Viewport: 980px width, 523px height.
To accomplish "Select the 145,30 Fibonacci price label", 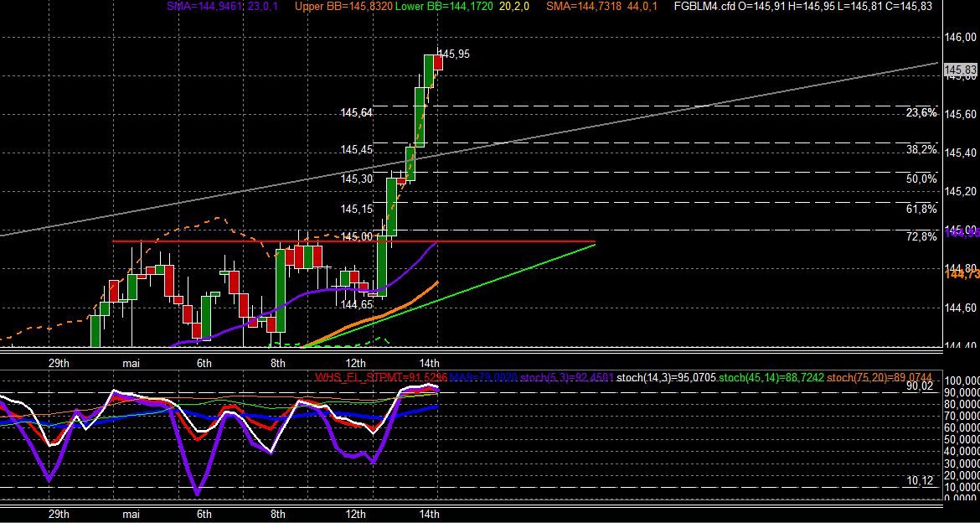I will [x=357, y=179].
